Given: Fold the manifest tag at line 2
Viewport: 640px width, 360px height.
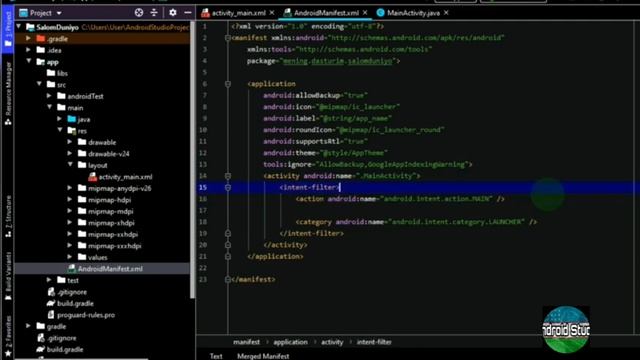Looking at the screenshot, I should pyautogui.click(x=228, y=38).
